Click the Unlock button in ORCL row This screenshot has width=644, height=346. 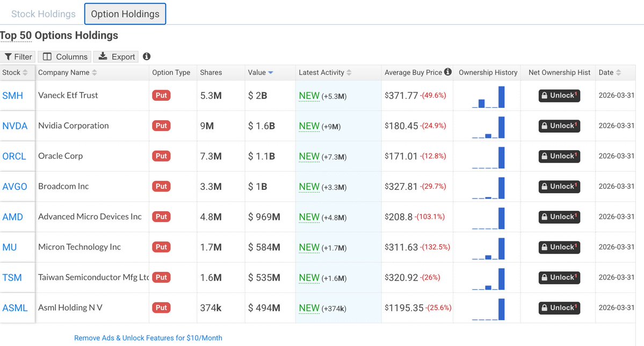[x=559, y=156]
